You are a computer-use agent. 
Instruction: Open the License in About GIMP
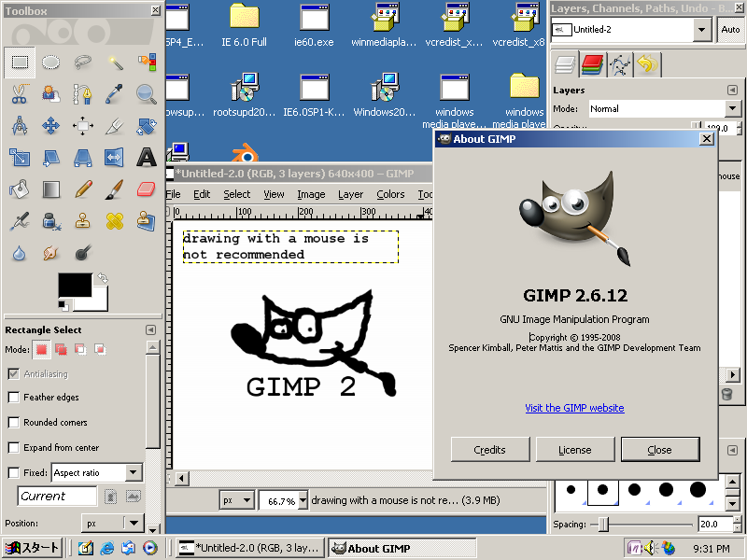[574, 450]
